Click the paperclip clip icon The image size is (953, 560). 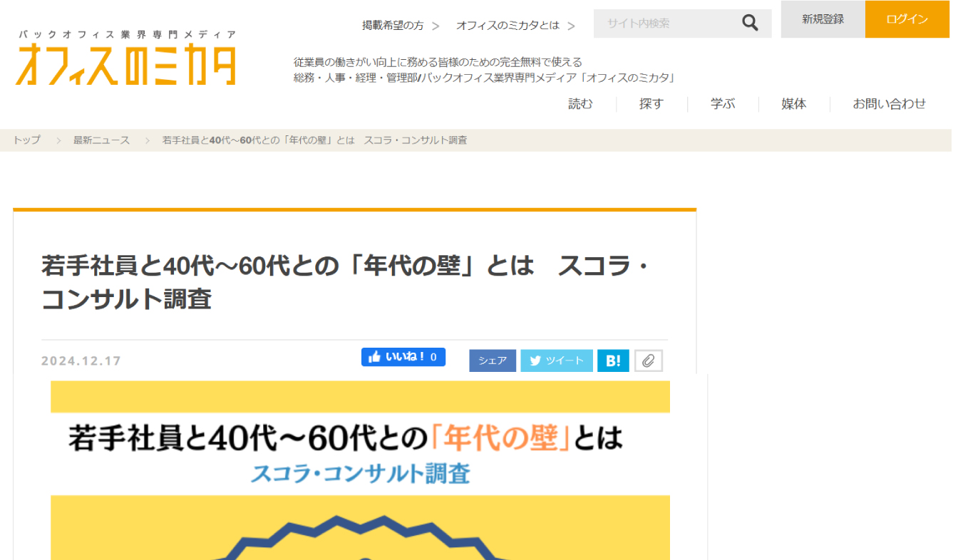[x=649, y=361]
